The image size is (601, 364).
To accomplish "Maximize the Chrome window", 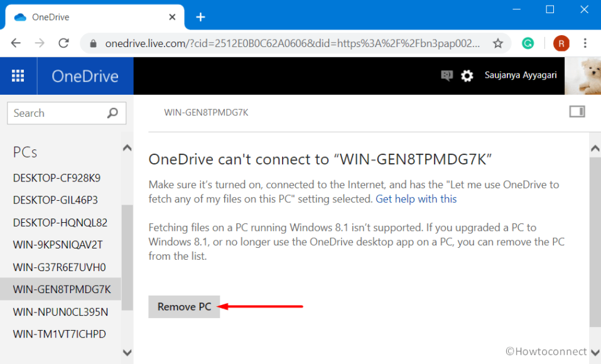I will 550,9.
